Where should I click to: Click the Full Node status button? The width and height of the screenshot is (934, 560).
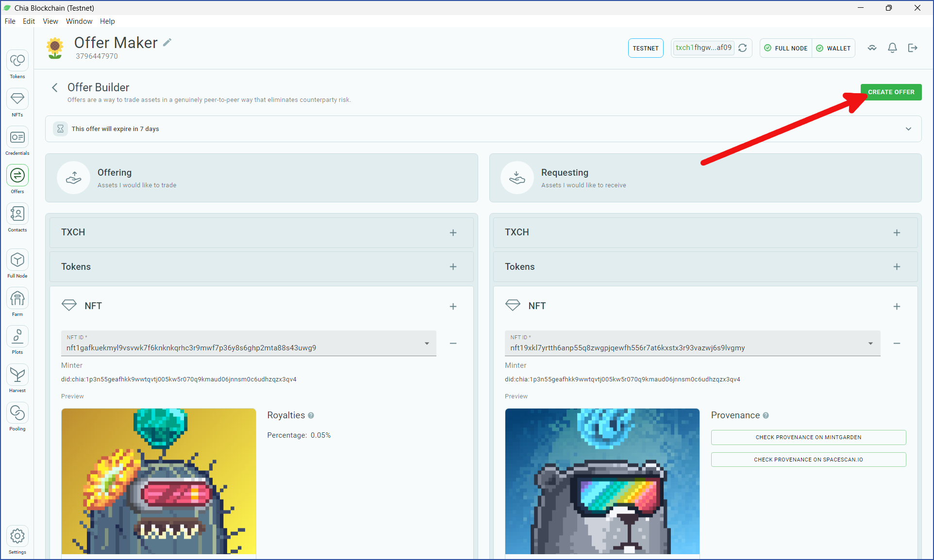pos(786,49)
